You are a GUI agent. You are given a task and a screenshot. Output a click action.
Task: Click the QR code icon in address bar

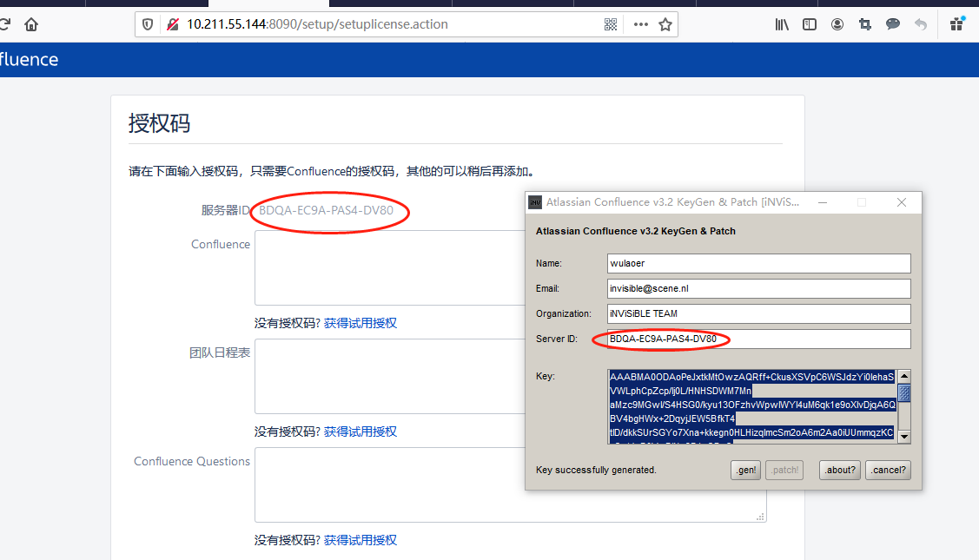[611, 24]
